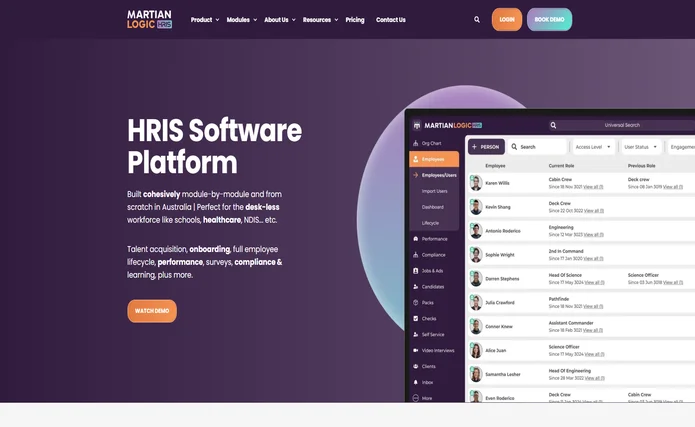The image size is (695, 427).
Task: Click the Compliance sidebar icon
Action: click(x=416, y=255)
